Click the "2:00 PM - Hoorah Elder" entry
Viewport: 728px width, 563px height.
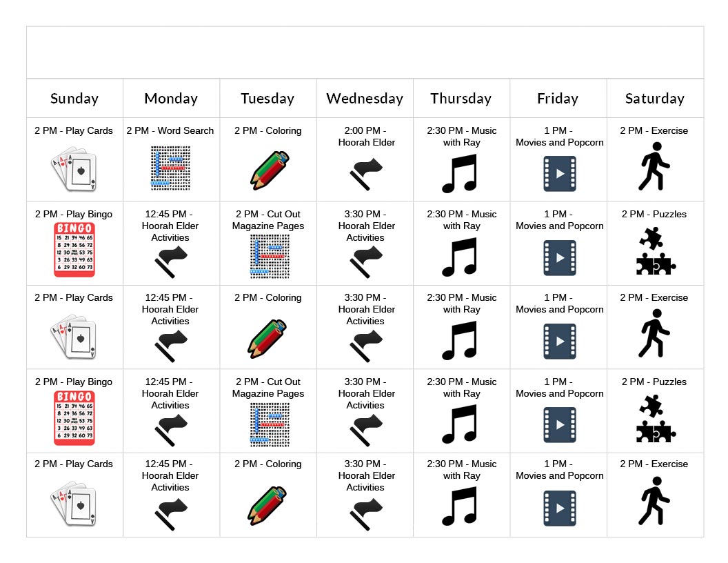click(366, 137)
